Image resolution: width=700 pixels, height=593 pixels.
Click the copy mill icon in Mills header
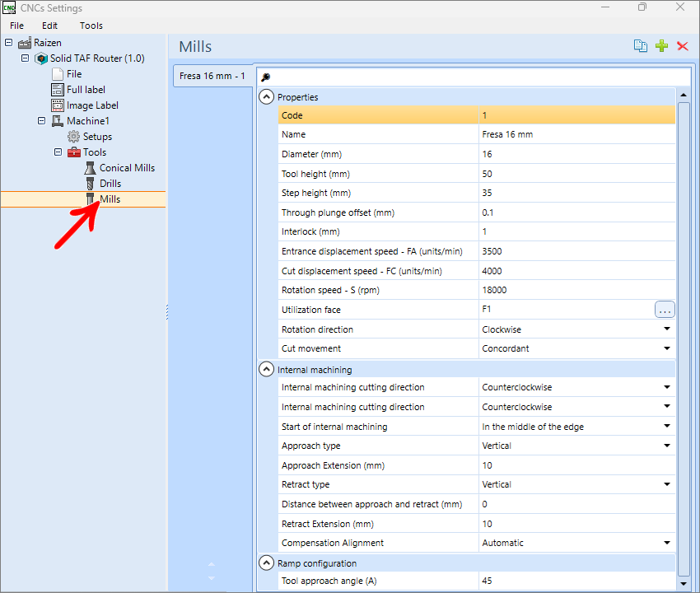(641, 46)
